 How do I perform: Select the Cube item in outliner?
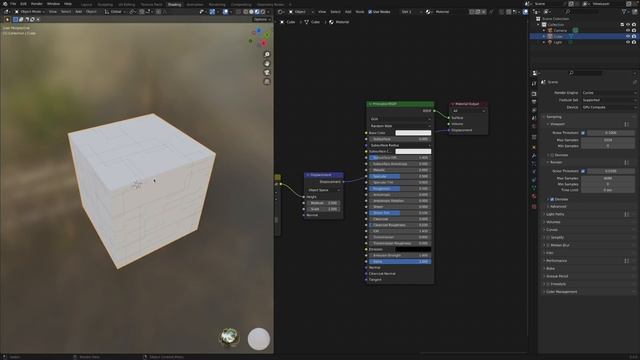(558, 36)
